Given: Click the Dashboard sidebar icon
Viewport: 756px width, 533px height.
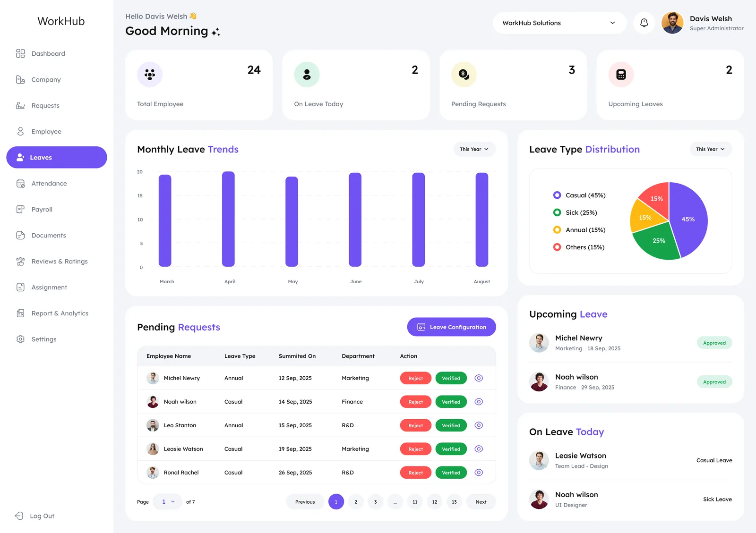Looking at the screenshot, I should pos(20,53).
